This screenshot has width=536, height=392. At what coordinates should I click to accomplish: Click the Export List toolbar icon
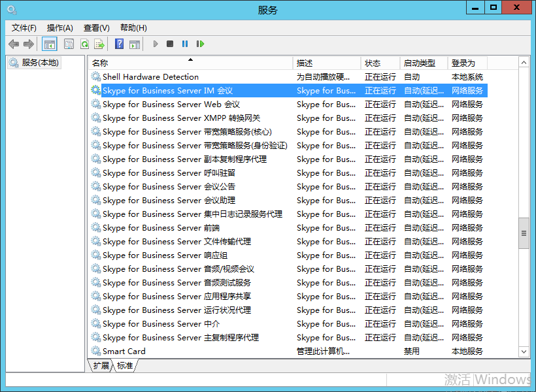tap(99, 44)
